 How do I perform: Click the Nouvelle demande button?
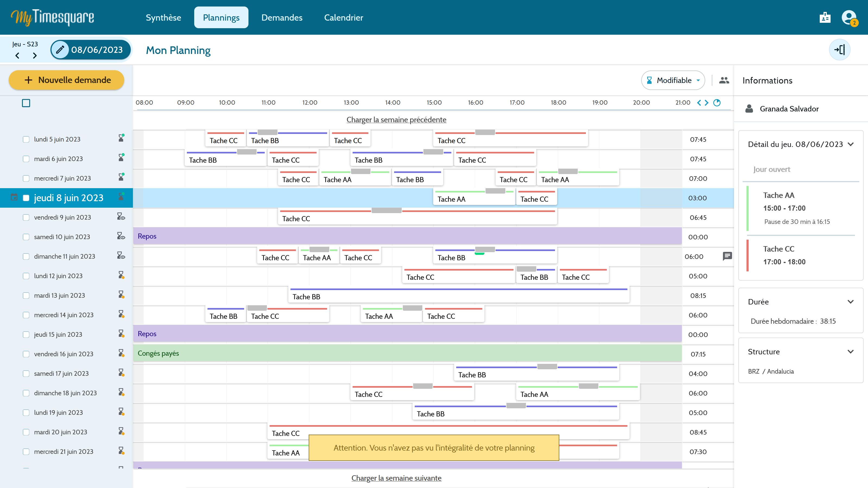click(x=66, y=80)
